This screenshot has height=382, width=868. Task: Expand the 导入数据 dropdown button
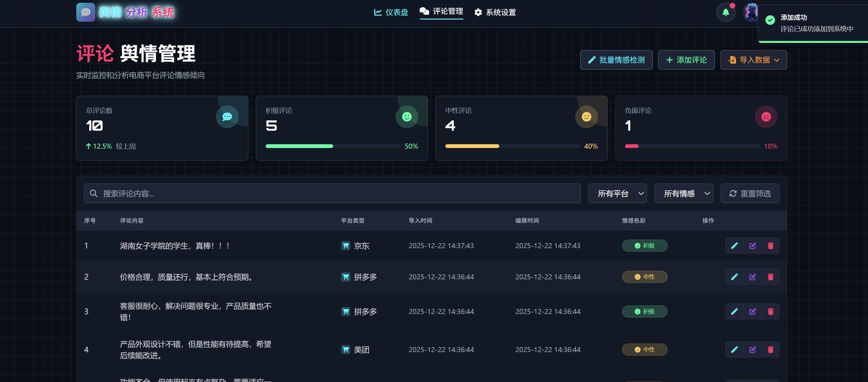[754, 60]
